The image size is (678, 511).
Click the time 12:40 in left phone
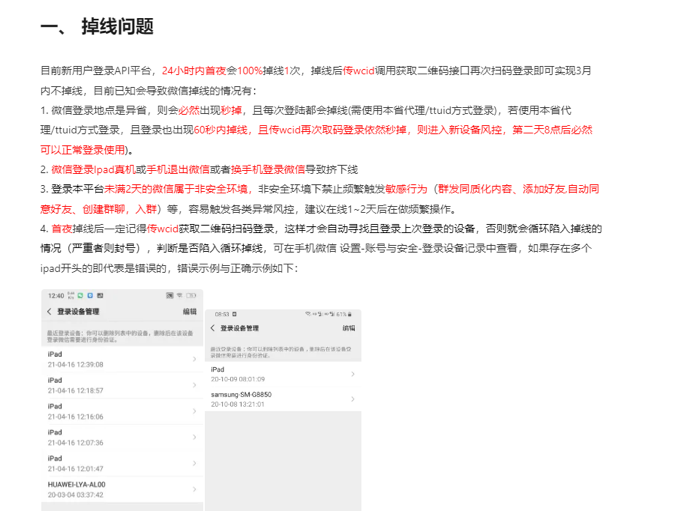click(x=55, y=296)
